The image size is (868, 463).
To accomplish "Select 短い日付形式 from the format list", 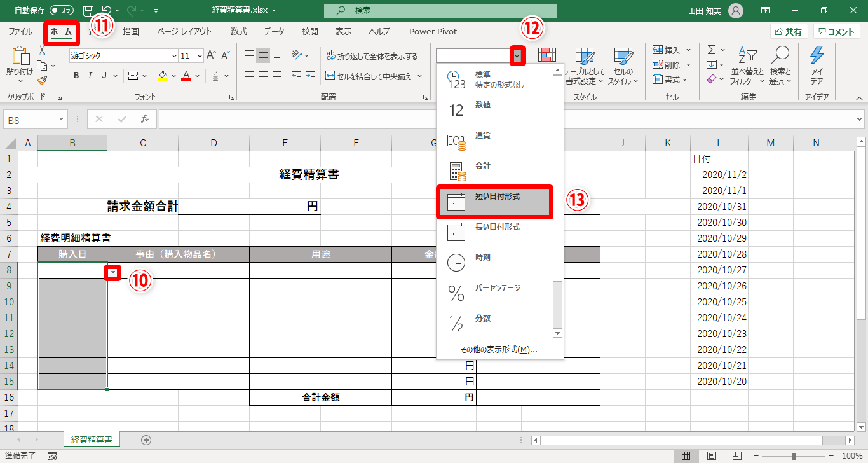I will 495,202.
